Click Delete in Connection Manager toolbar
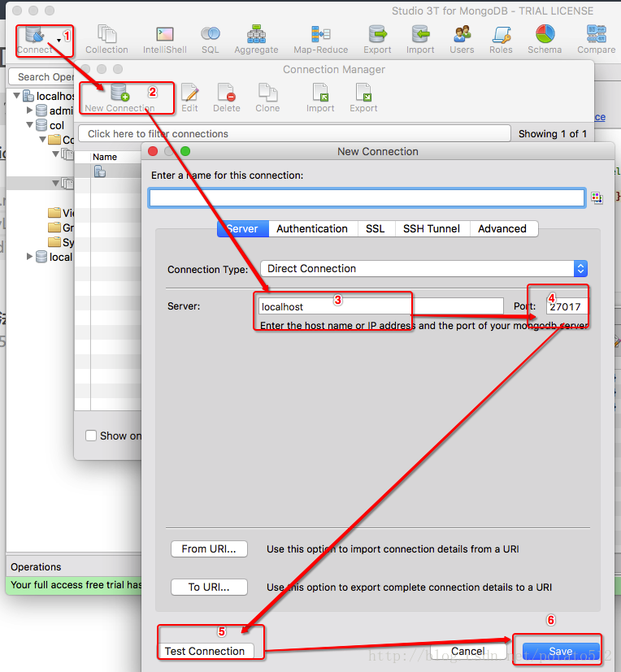Image resolution: width=621 pixels, height=672 pixels. (x=227, y=98)
